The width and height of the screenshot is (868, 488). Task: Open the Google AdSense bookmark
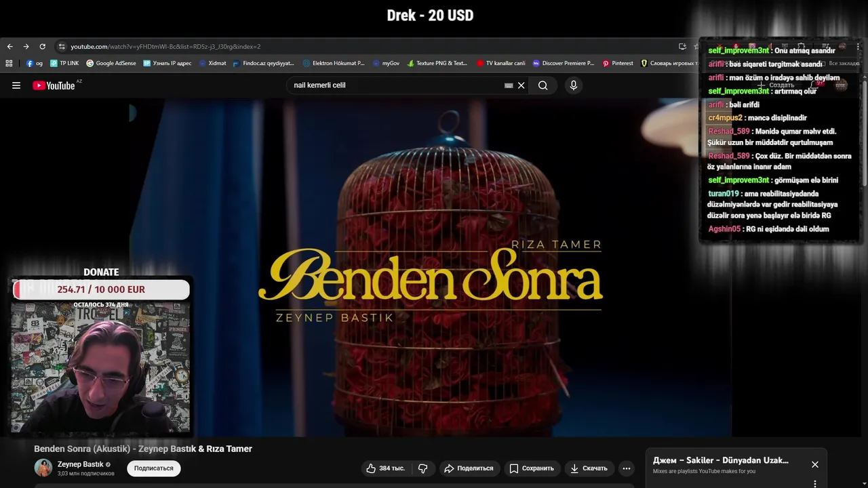click(x=111, y=63)
